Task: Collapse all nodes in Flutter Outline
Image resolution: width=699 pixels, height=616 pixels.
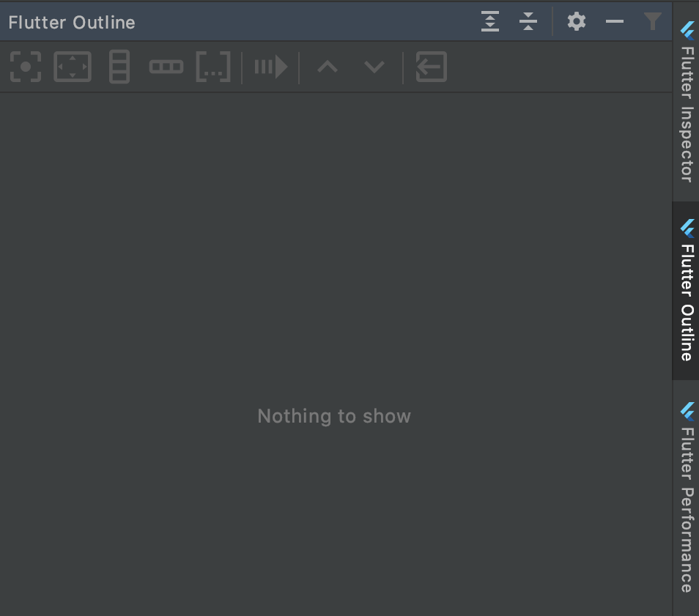Action: (x=528, y=21)
